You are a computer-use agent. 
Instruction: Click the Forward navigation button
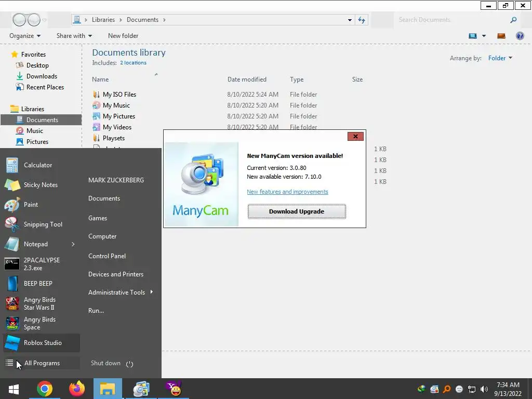click(34, 20)
